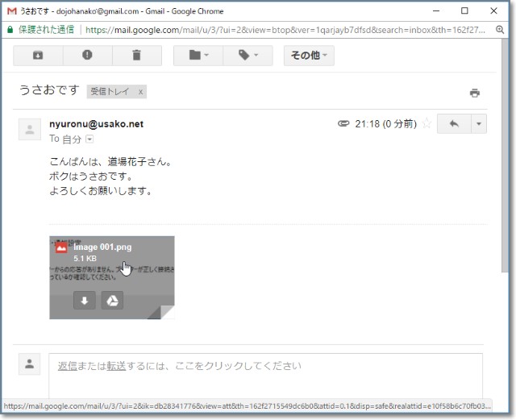Click the Archive icon button

click(38, 56)
